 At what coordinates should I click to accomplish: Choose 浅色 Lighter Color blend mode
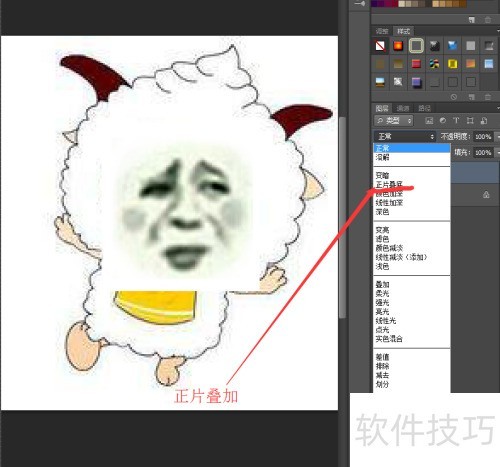[382, 266]
